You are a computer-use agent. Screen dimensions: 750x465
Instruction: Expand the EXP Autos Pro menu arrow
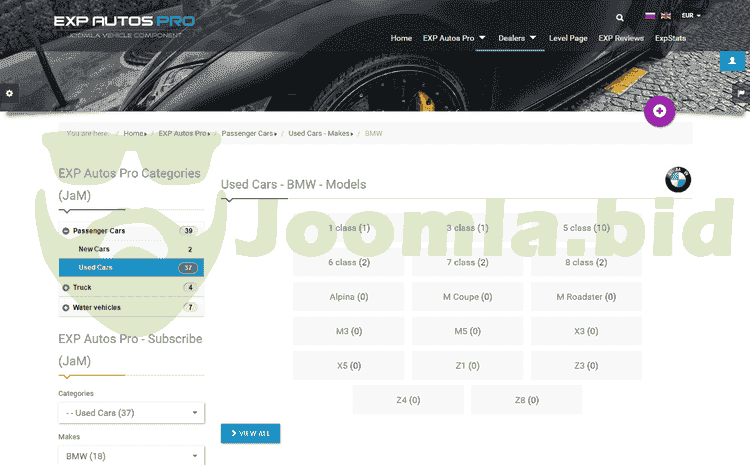point(482,37)
